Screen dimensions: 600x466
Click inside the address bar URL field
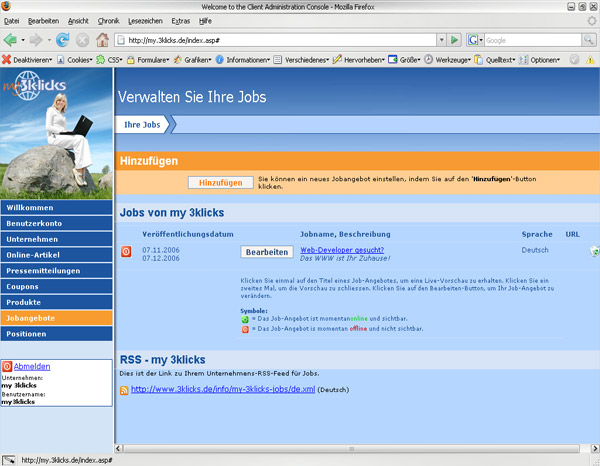[276, 40]
